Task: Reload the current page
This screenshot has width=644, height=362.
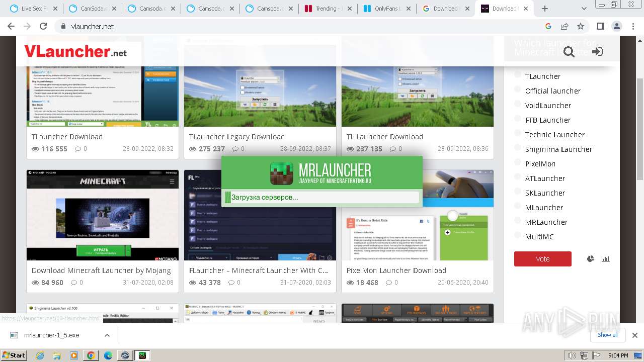Action: (43, 26)
